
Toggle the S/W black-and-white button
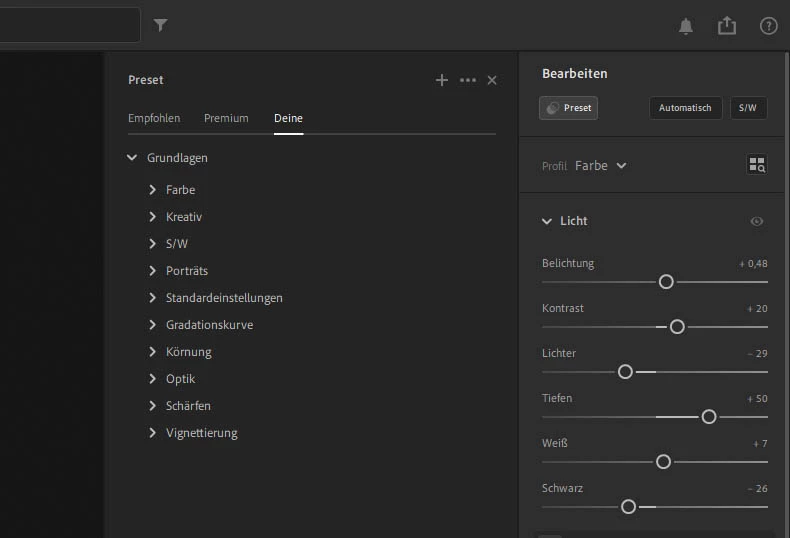coord(748,108)
